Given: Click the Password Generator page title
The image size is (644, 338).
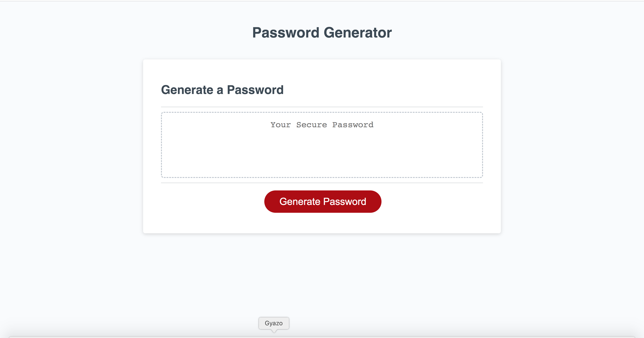Looking at the screenshot, I should tap(322, 32).
